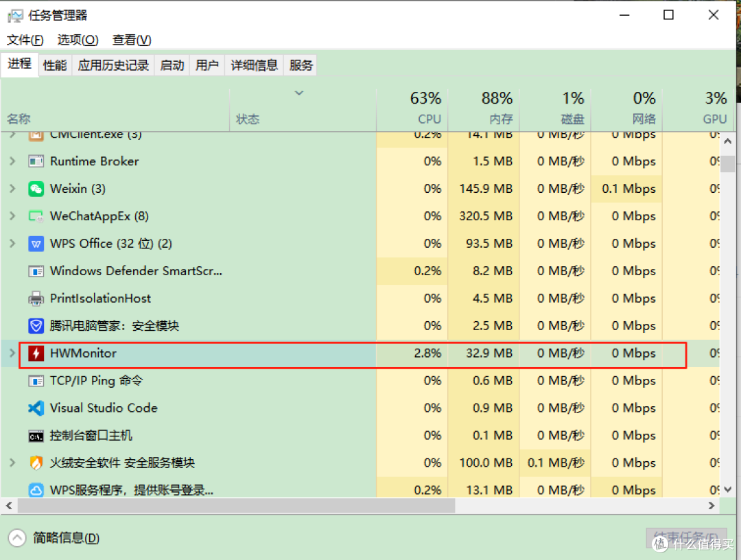Viewport: 741px width, 560px height.
Task: Click the 火绒安全软件 orange shield icon
Action: pos(36,463)
